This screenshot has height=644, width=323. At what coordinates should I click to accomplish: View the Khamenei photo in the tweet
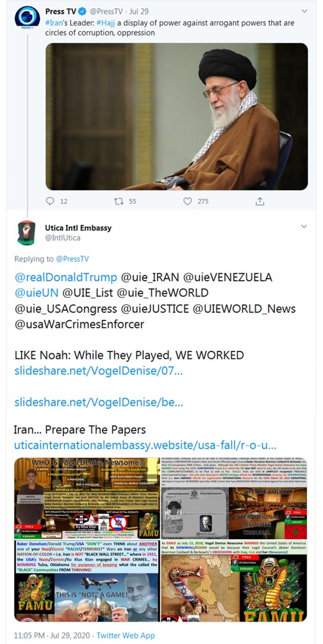tap(177, 116)
